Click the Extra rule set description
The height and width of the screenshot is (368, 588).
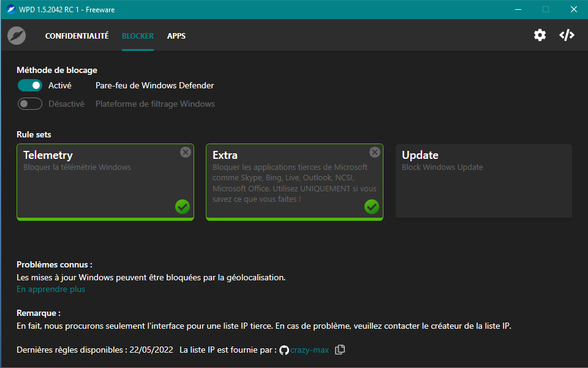click(x=295, y=183)
